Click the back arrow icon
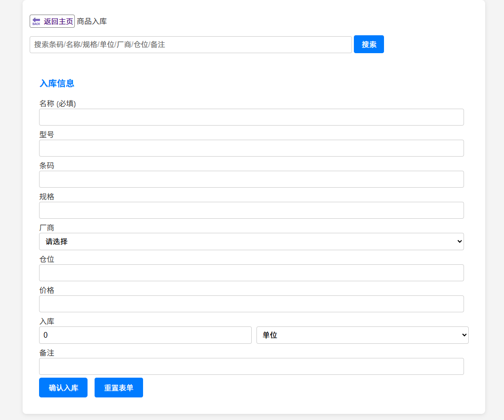Viewport: 504px width, 420px height. (x=36, y=21)
